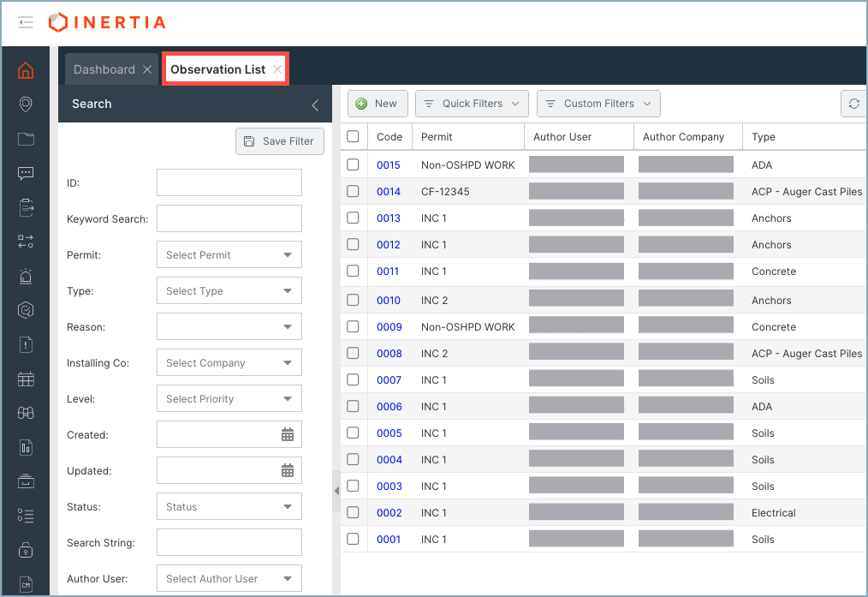The image size is (868, 597).
Task: Refresh the observation list
Action: click(854, 104)
